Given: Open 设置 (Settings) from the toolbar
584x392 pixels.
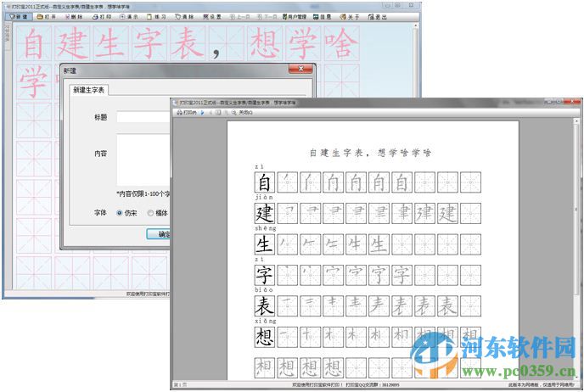Looking at the screenshot, I should coord(212,17).
